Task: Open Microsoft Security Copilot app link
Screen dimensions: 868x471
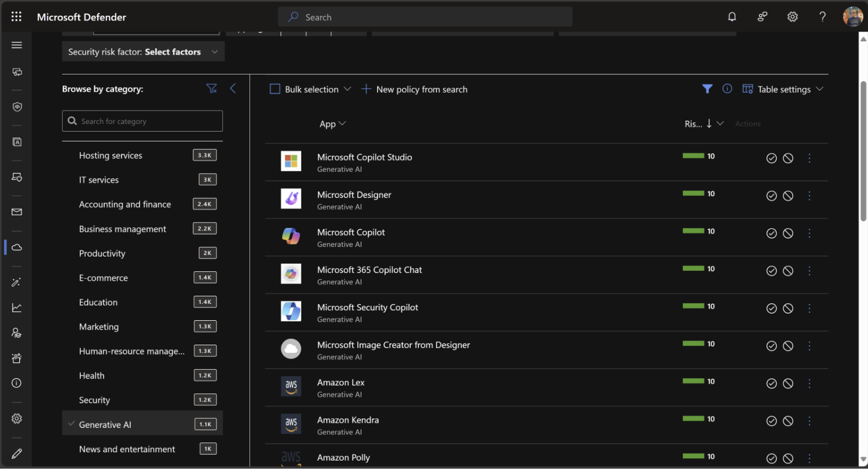Action: 368,307
